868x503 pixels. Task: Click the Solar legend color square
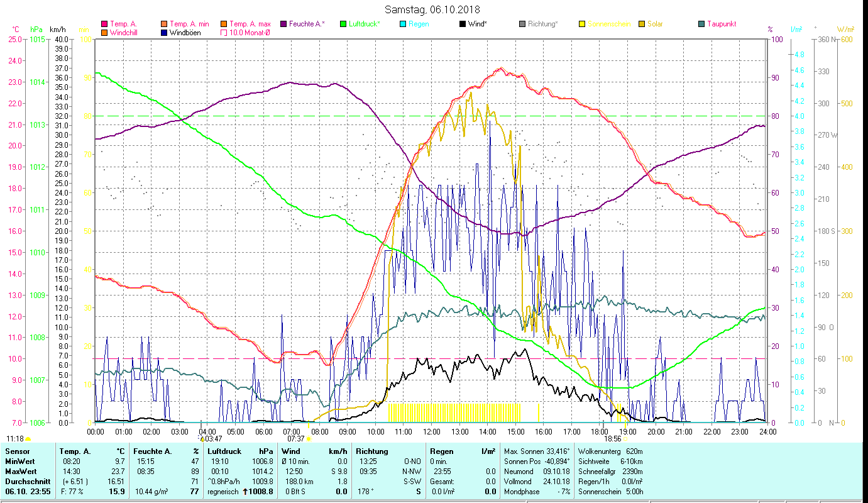642,24
